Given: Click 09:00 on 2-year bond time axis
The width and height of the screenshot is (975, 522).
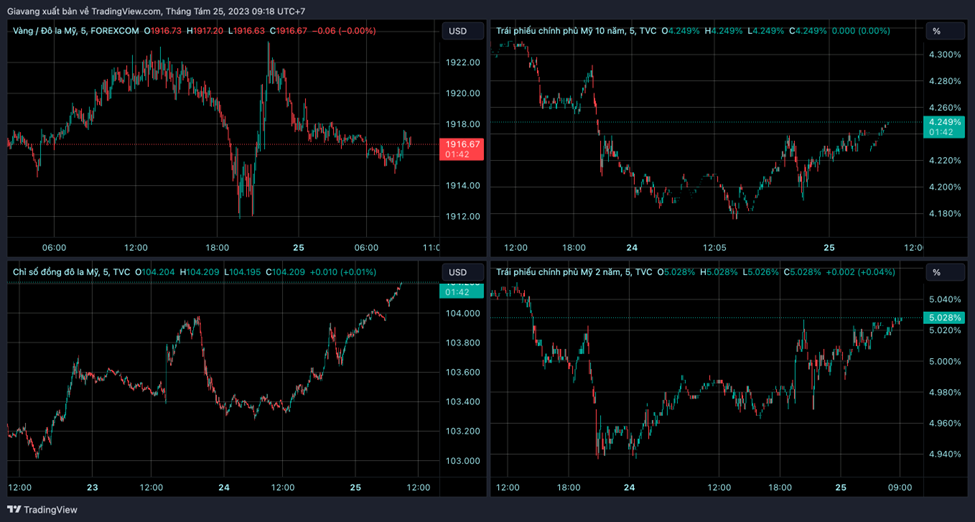Looking at the screenshot, I should tap(900, 488).
